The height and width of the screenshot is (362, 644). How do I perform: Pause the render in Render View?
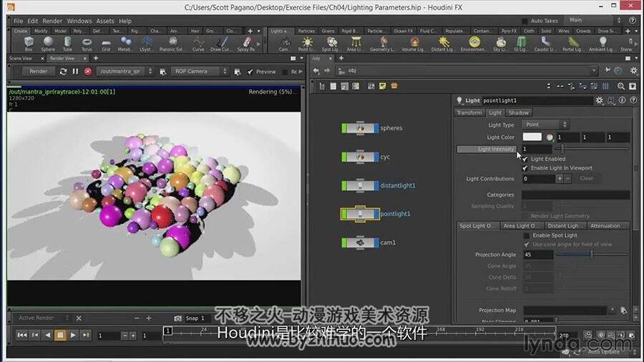pyautogui.click(x=76, y=72)
